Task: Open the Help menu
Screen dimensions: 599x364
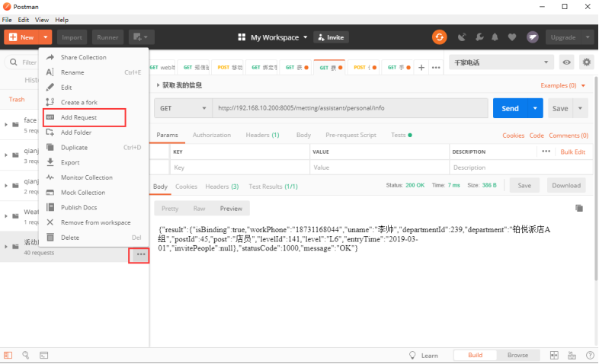Action: (62, 20)
